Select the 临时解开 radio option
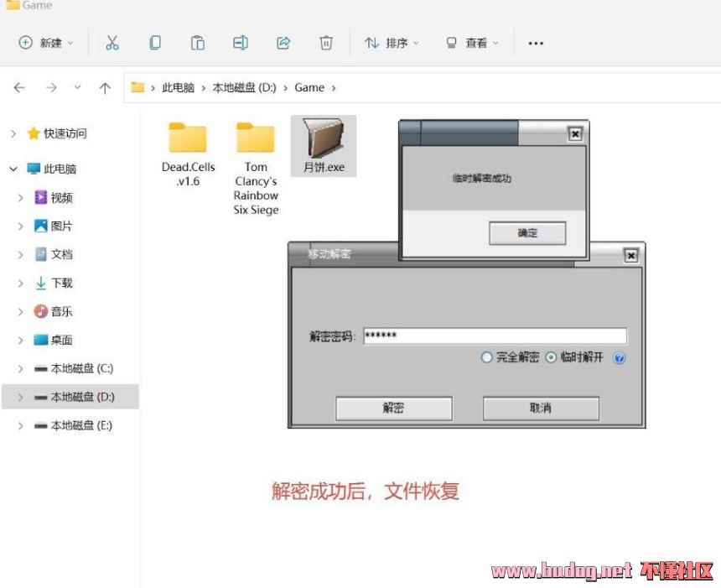Screen dimensions: 721x588 tap(551, 357)
